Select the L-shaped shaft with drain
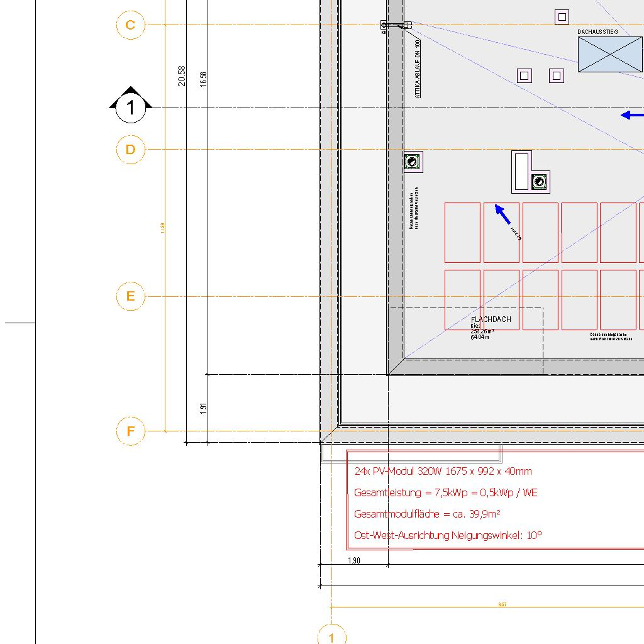The height and width of the screenshot is (644, 644). pyautogui.click(x=530, y=172)
